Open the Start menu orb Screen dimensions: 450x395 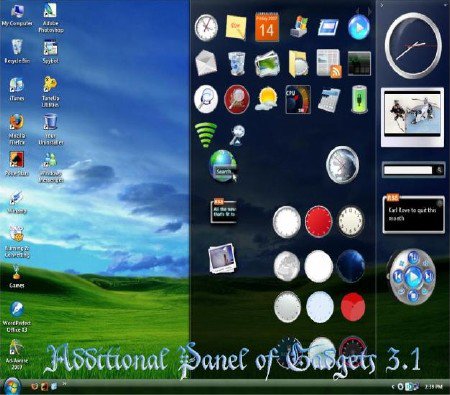pos(12,386)
